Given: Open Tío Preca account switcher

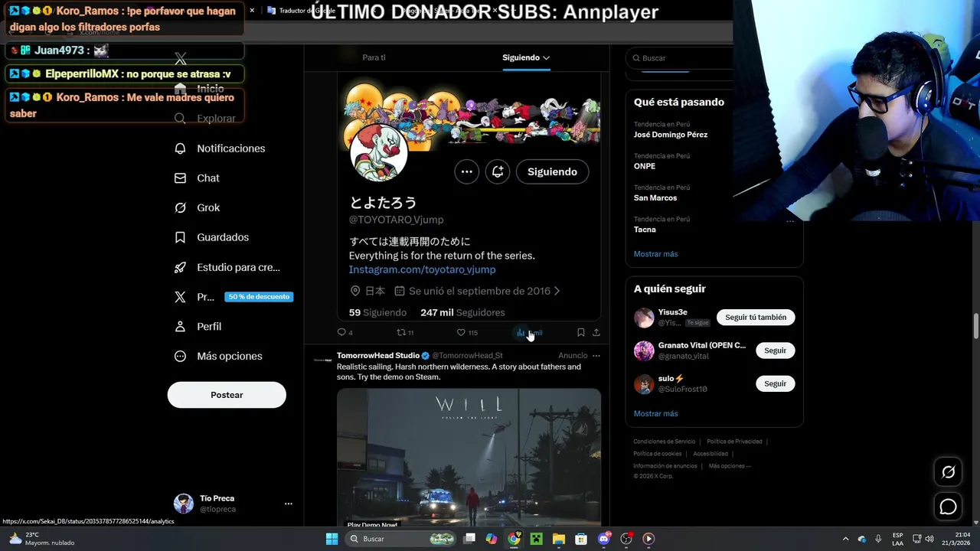Looking at the screenshot, I should coord(234,504).
